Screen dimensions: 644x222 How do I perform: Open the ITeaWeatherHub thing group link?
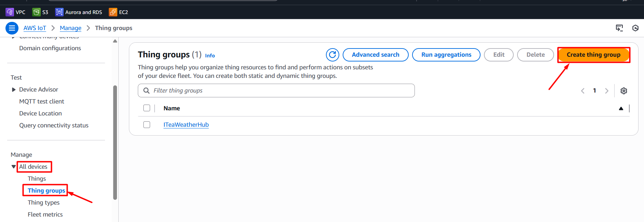coord(186,125)
